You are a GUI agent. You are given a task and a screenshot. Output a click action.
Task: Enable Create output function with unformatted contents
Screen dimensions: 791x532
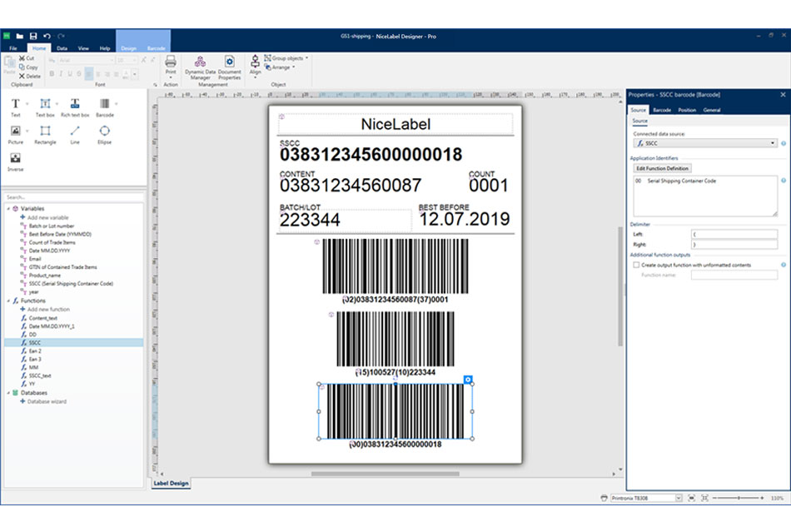click(636, 265)
